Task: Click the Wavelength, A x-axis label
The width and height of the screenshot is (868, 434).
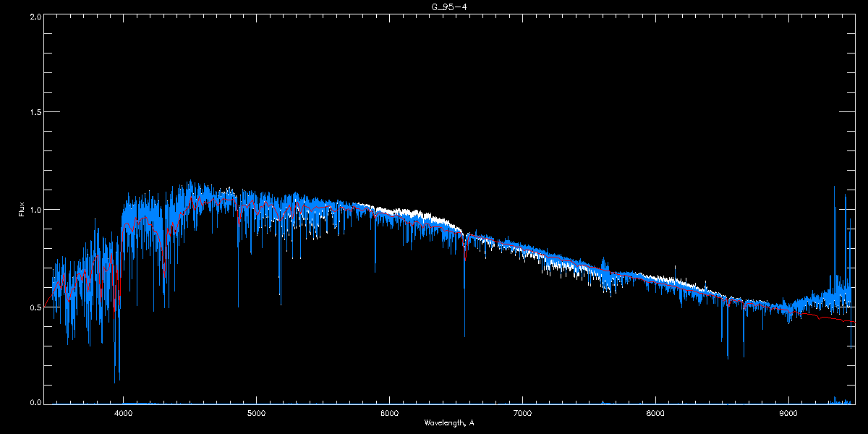Action: 448,423
